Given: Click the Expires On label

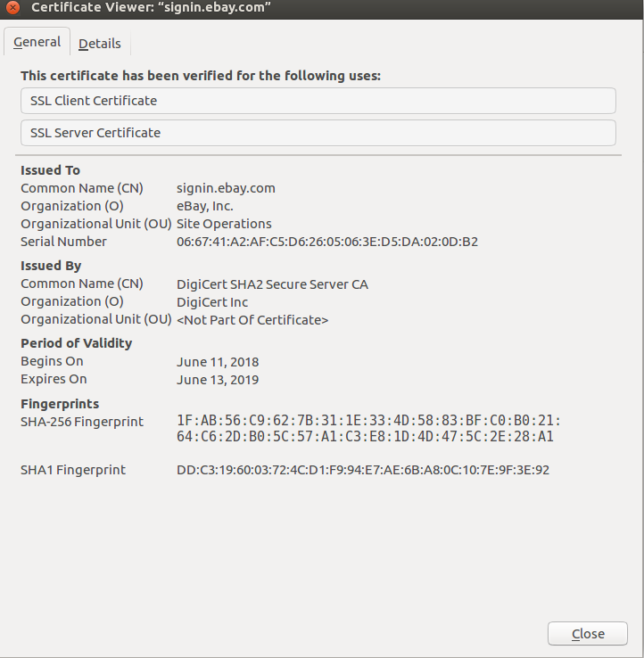Looking at the screenshot, I should coord(54,379).
